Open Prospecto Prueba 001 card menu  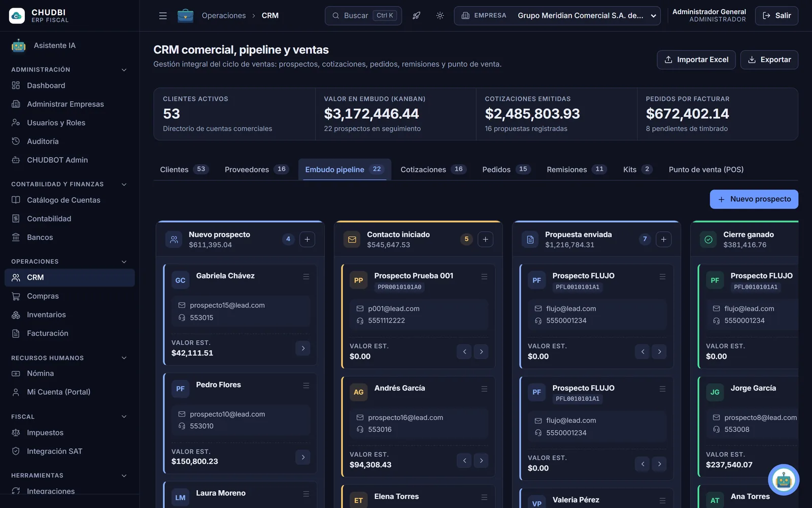[x=484, y=276]
